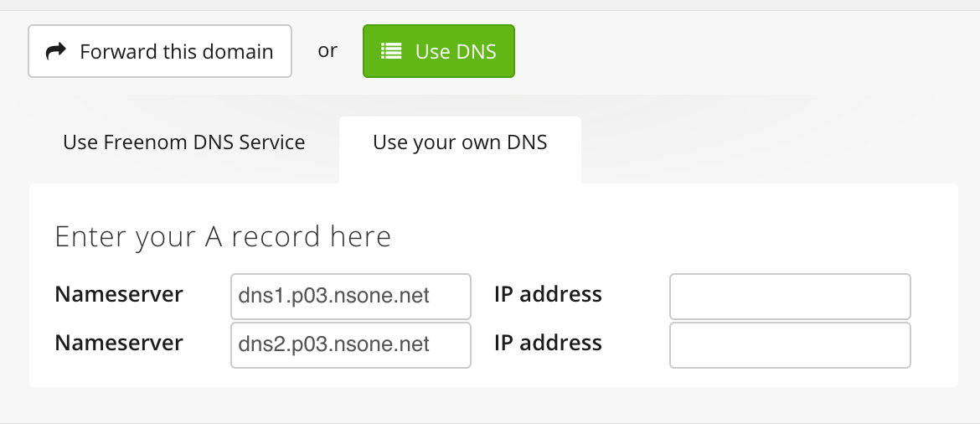Focus the dns1.p03.nsone.net nameserver field

click(x=351, y=297)
